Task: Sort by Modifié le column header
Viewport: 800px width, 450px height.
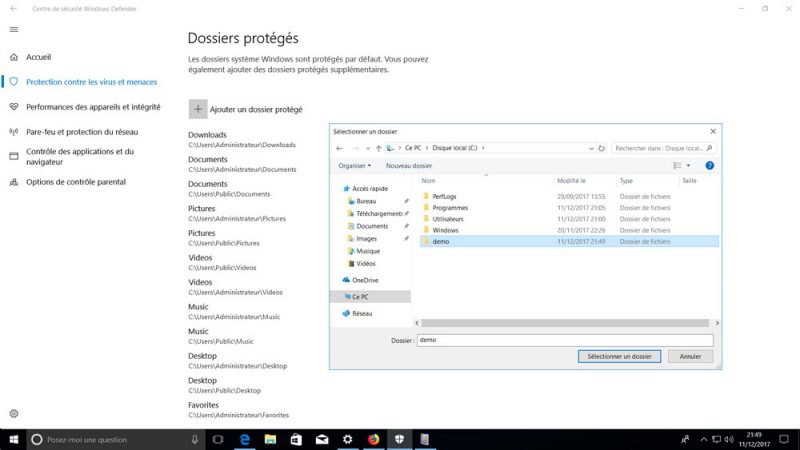Action: pos(571,181)
